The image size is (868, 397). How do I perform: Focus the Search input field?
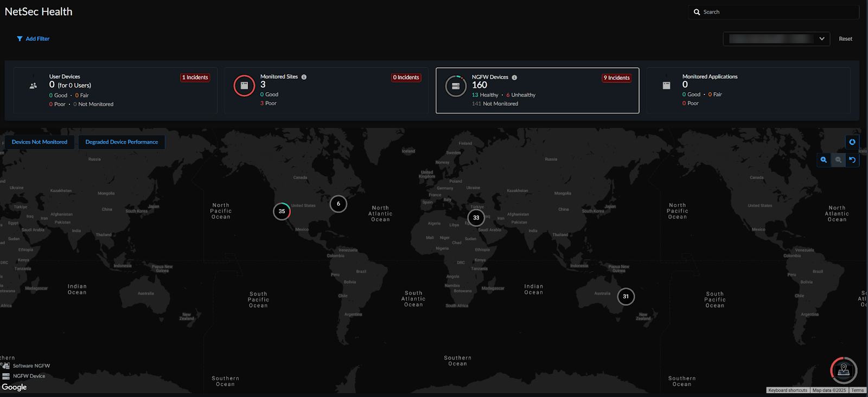(x=774, y=12)
